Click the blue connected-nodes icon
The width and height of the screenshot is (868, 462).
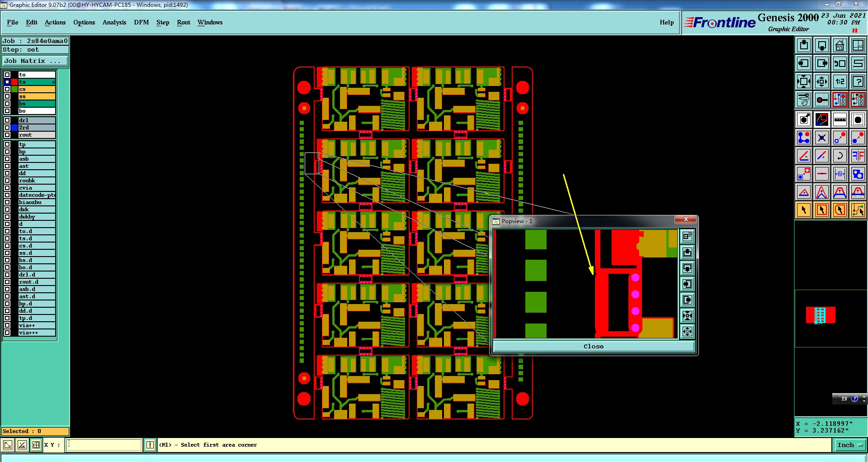pyautogui.click(x=804, y=138)
